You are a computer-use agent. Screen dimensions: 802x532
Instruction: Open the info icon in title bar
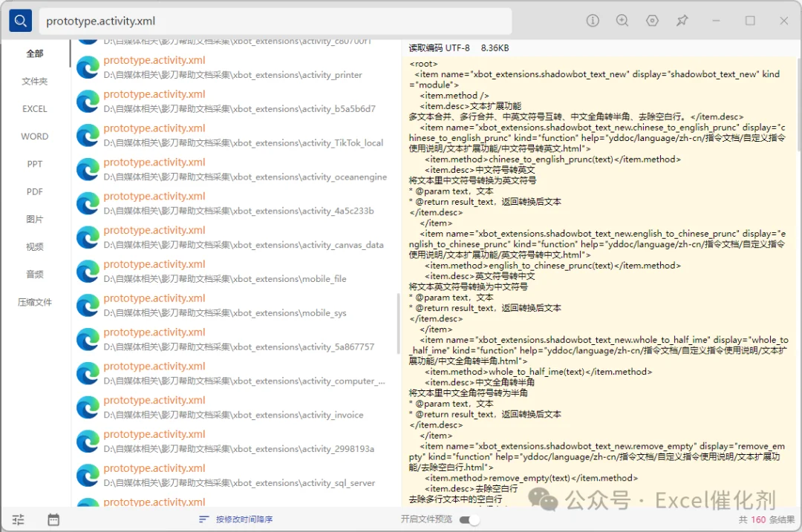click(x=593, y=21)
